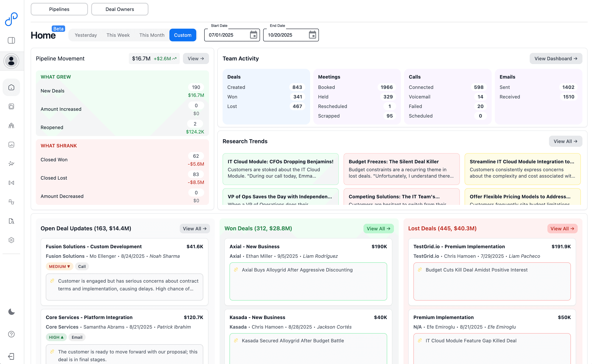Image resolution: width=592 pixels, height=364 pixels.
Task: Toggle the sidebar collapse control
Action: (x=11, y=40)
